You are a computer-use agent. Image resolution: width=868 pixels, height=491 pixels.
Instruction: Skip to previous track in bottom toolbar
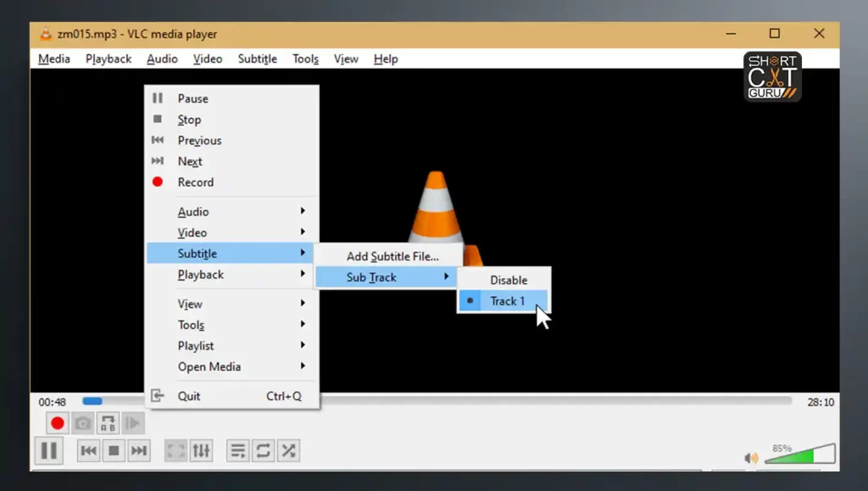click(88, 450)
